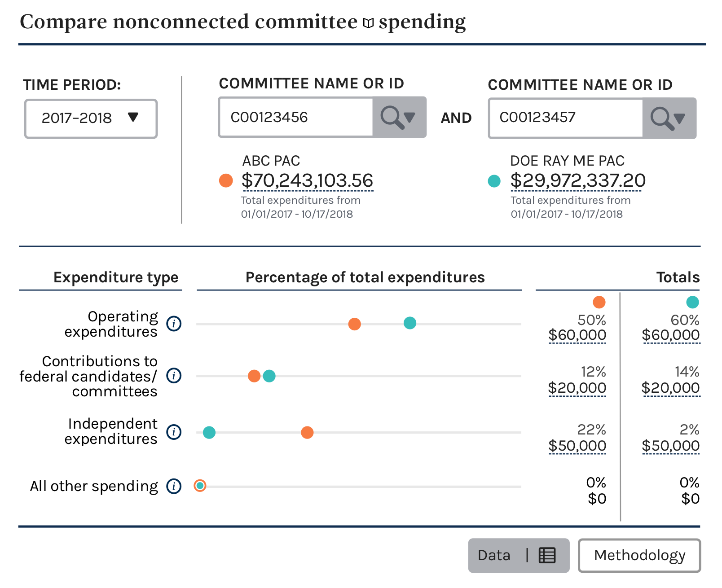This screenshot has width=722, height=588.
Task: Select orange dot on Operating expenditures line
Action: point(354,324)
